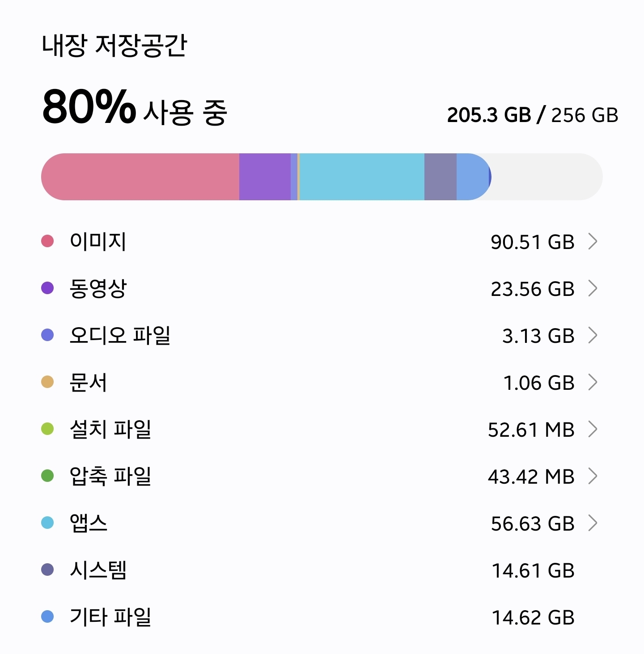Open 오디오 파일 chevron arrow
The width and height of the screenshot is (644, 654).
pyautogui.click(x=593, y=335)
